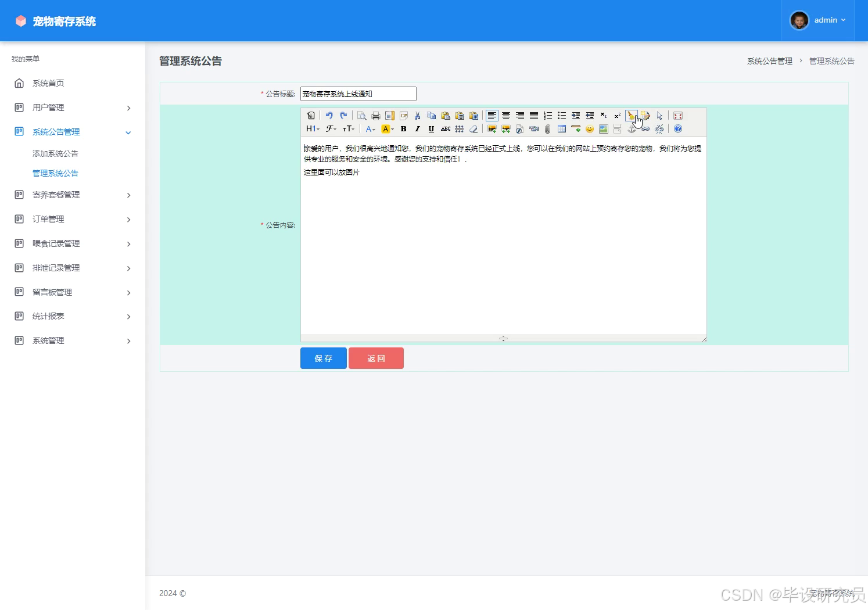Image resolution: width=868 pixels, height=610 pixels.
Task: Align text left in the editor
Action: tap(492, 116)
